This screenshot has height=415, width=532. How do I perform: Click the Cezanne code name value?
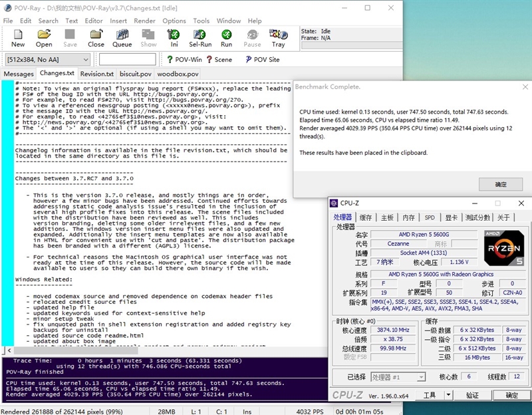click(398, 243)
